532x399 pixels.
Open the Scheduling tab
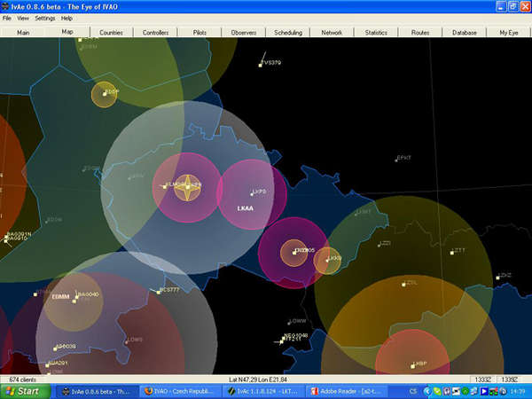click(288, 33)
